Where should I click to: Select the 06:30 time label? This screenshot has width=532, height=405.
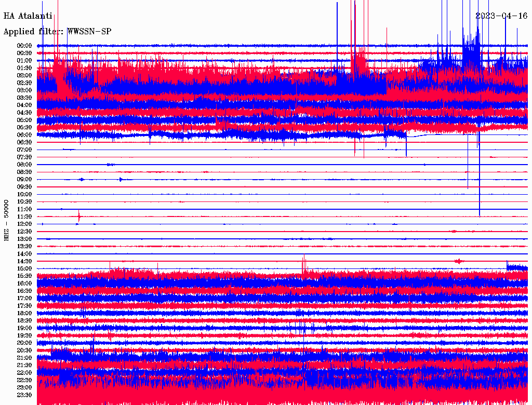click(x=24, y=142)
